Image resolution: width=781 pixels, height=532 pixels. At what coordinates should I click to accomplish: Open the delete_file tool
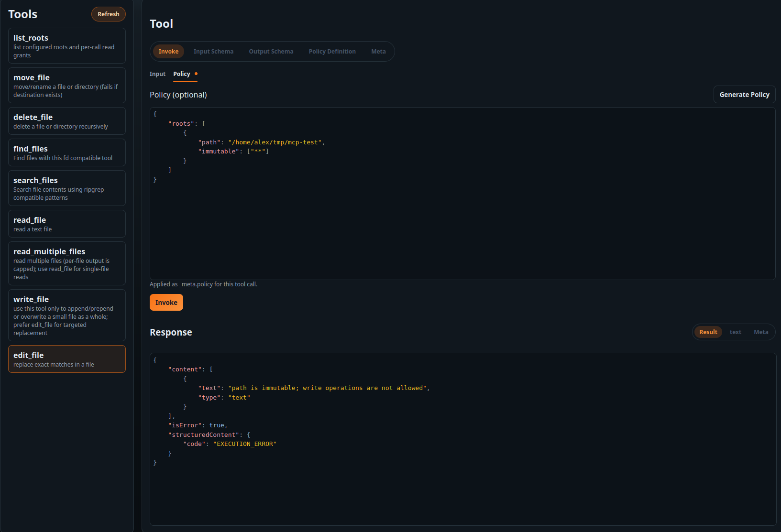coord(66,120)
